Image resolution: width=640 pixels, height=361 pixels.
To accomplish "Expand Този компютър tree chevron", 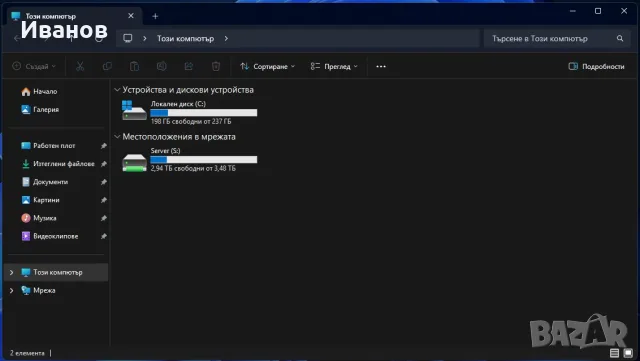I will coord(11,272).
